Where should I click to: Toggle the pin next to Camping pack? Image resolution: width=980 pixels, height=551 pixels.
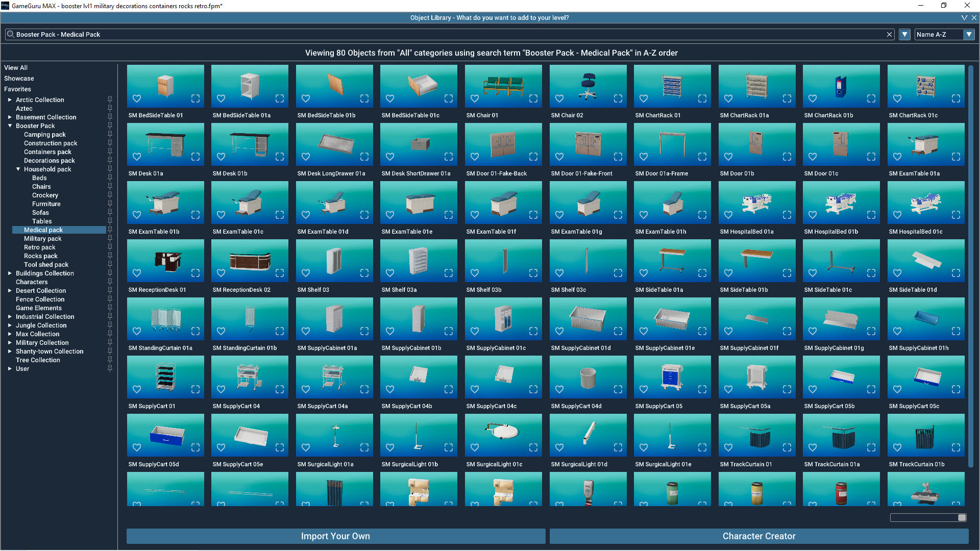(110, 134)
